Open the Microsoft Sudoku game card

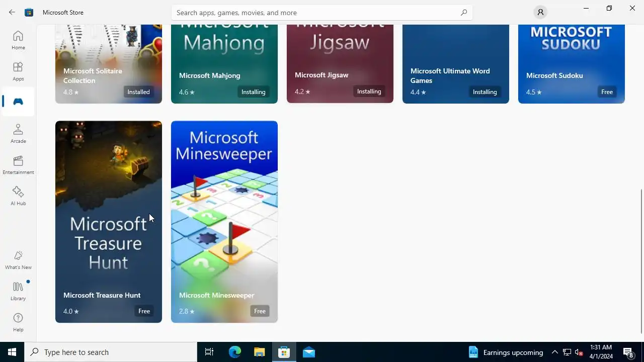pyautogui.click(x=572, y=64)
